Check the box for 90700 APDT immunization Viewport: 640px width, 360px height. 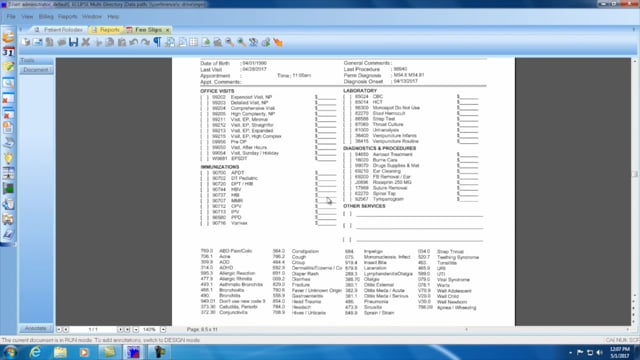click(x=204, y=173)
